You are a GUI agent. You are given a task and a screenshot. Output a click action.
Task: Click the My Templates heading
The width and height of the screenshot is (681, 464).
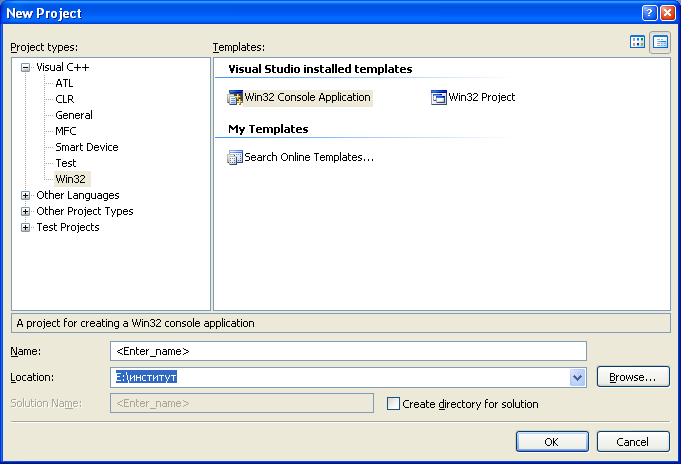pyautogui.click(x=268, y=129)
